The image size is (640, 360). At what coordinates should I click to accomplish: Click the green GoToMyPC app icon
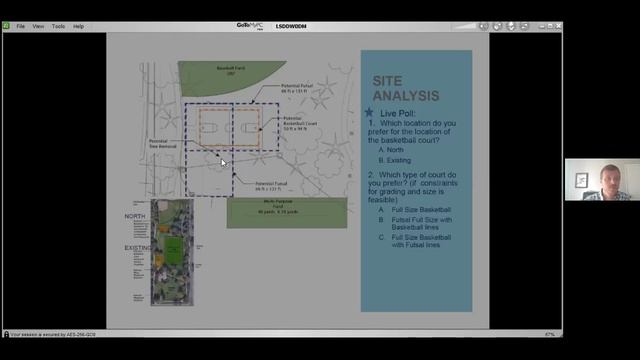7,26
